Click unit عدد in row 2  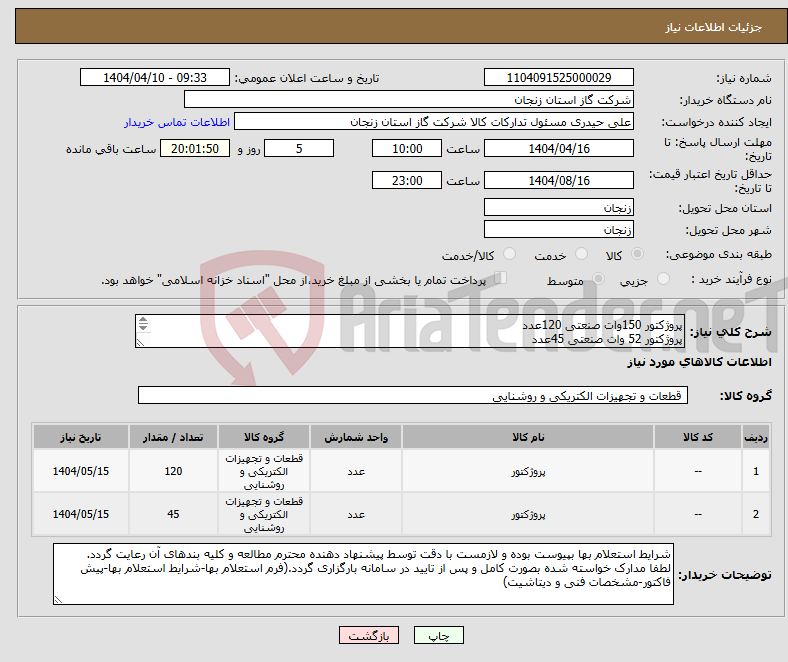356,514
